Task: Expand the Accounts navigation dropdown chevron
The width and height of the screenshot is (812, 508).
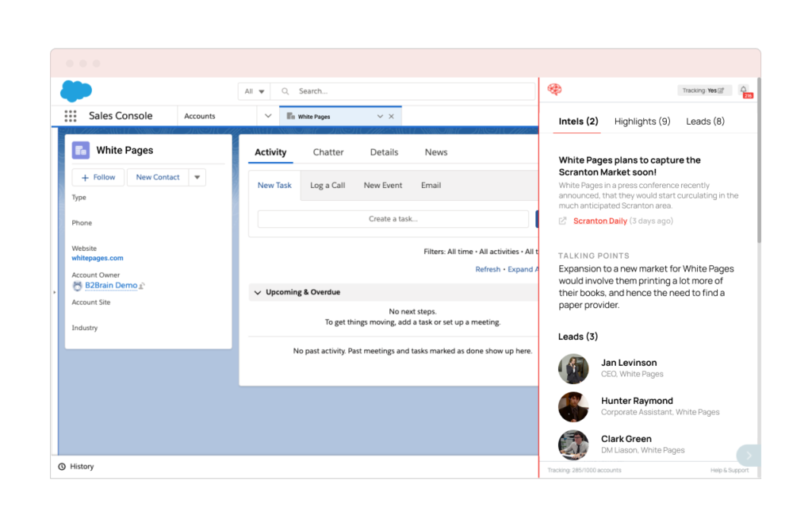Action: point(268,116)
